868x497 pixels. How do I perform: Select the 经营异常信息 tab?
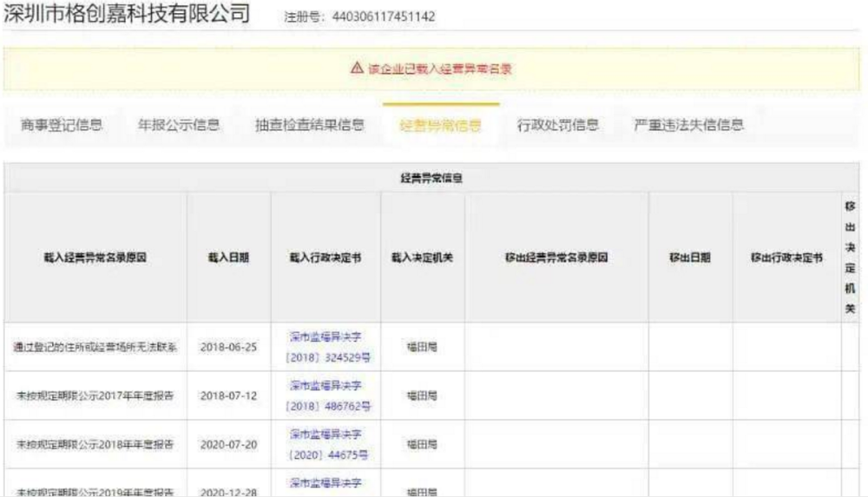pyautogui.click(x=441, y=126)
